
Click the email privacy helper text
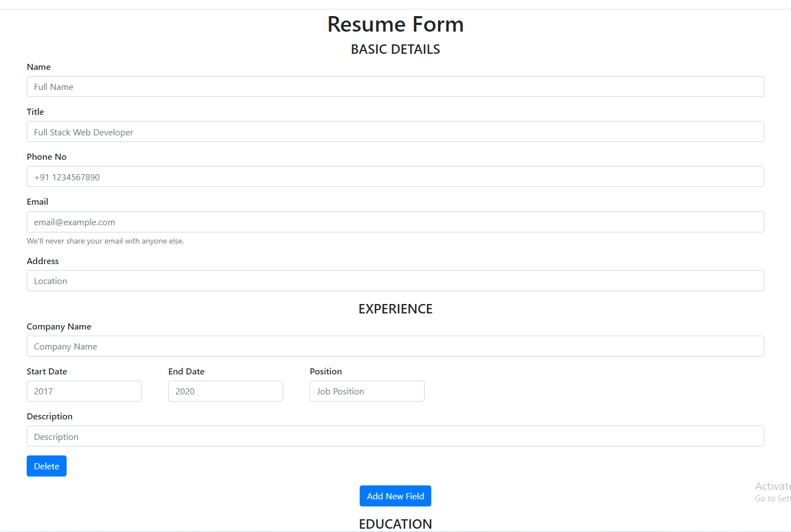105,241
